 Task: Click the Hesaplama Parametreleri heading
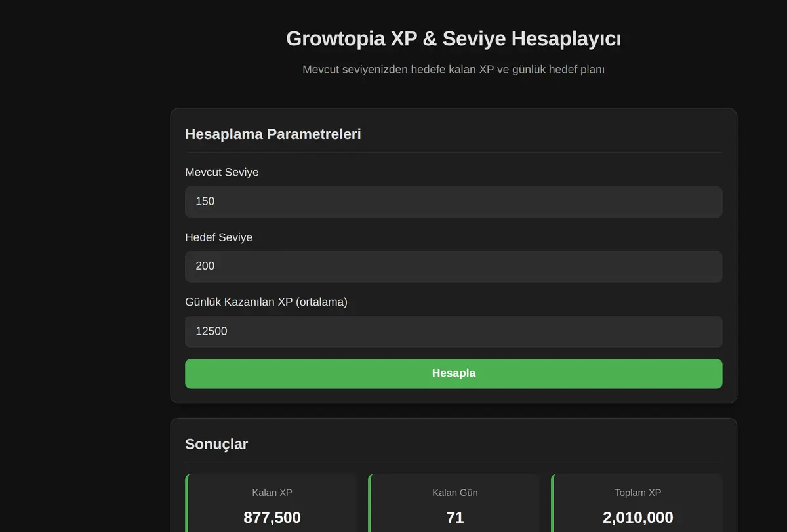273,134
